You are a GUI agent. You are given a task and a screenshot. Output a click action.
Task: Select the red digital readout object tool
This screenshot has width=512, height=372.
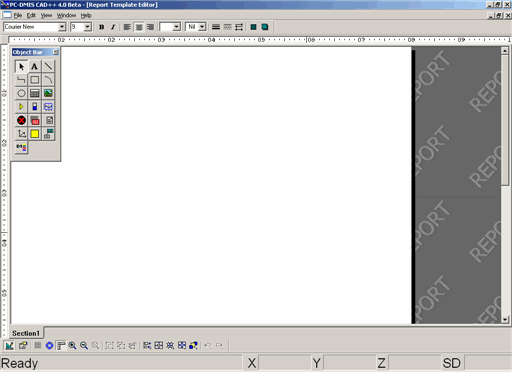[x=35, y=120]
